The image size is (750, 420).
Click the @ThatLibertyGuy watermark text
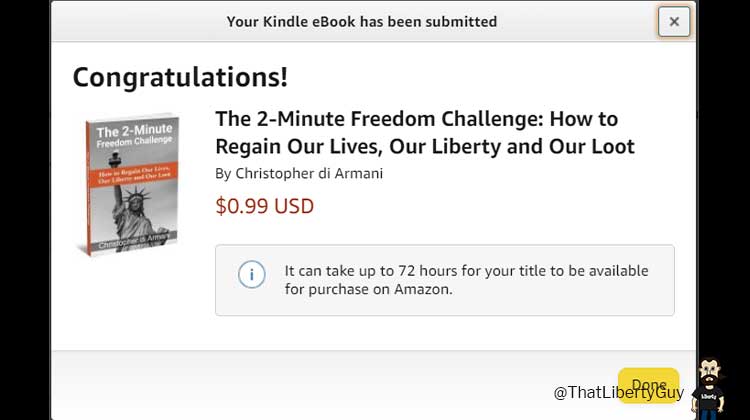(618, 393)
